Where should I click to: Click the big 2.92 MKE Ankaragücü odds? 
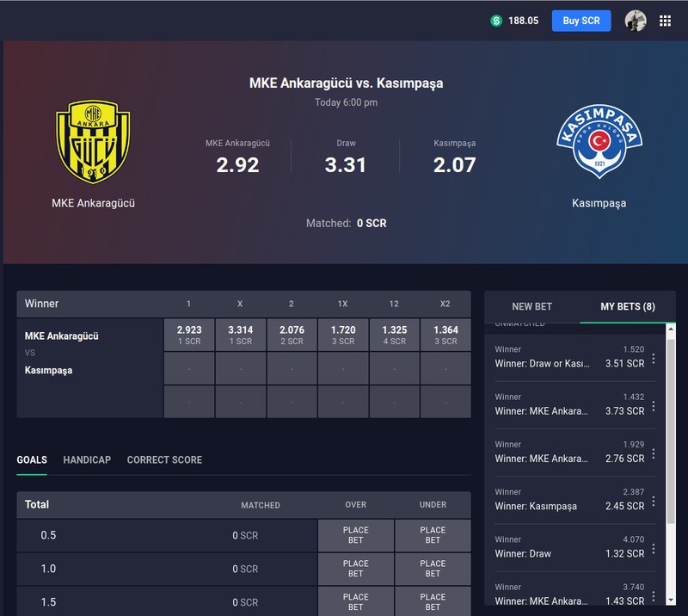coord(238,165)
